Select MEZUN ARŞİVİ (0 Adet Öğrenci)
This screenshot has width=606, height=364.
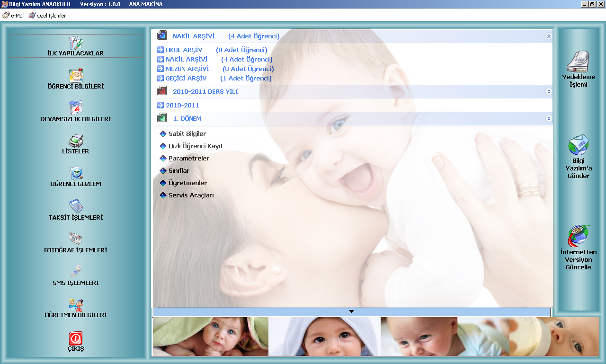coord(215,69)
